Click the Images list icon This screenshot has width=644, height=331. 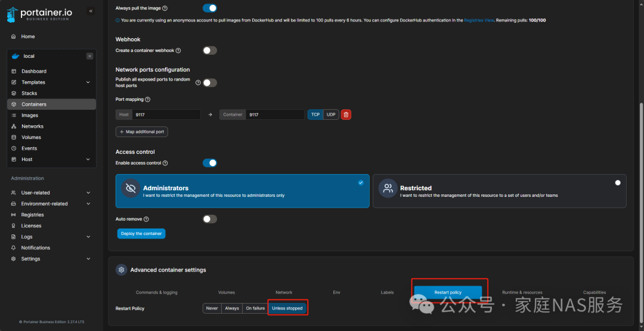click(14, 115)
